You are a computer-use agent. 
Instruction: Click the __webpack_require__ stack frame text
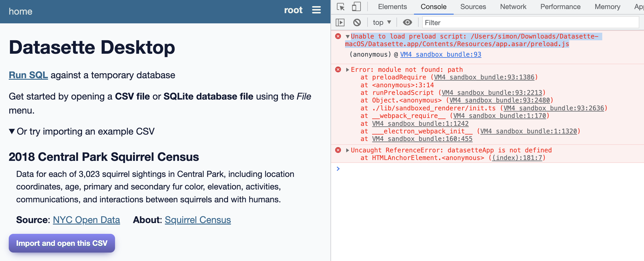point(409,116)
